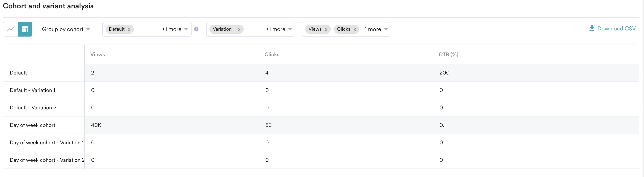Screen dimensions: 644x177
Task: Click the 2 views value in Default row
Action: 93,73
